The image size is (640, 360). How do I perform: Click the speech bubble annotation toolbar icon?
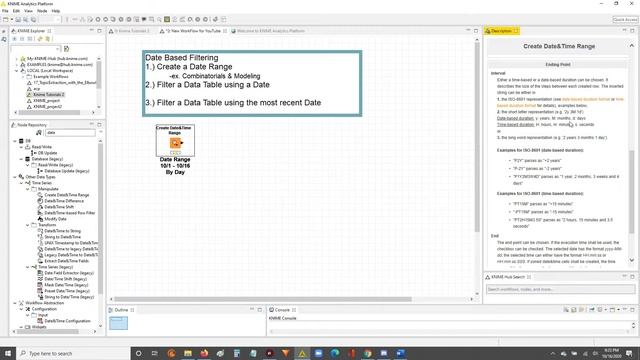pos(144,19)
